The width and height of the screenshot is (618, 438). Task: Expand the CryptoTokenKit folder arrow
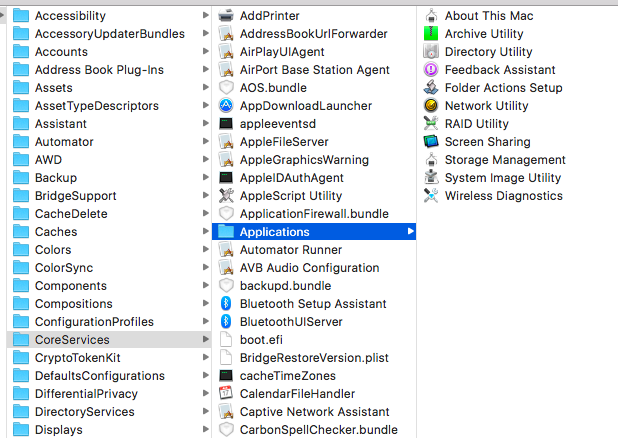click(x=205, y=357)
